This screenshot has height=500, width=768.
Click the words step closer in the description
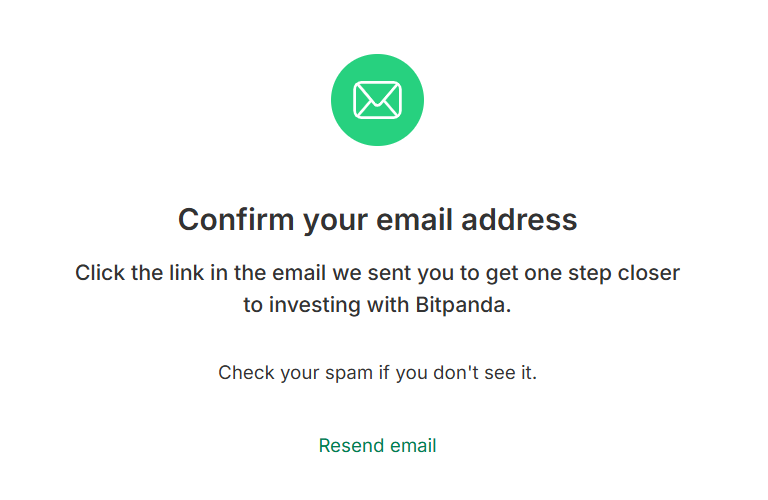click(624, 273)
